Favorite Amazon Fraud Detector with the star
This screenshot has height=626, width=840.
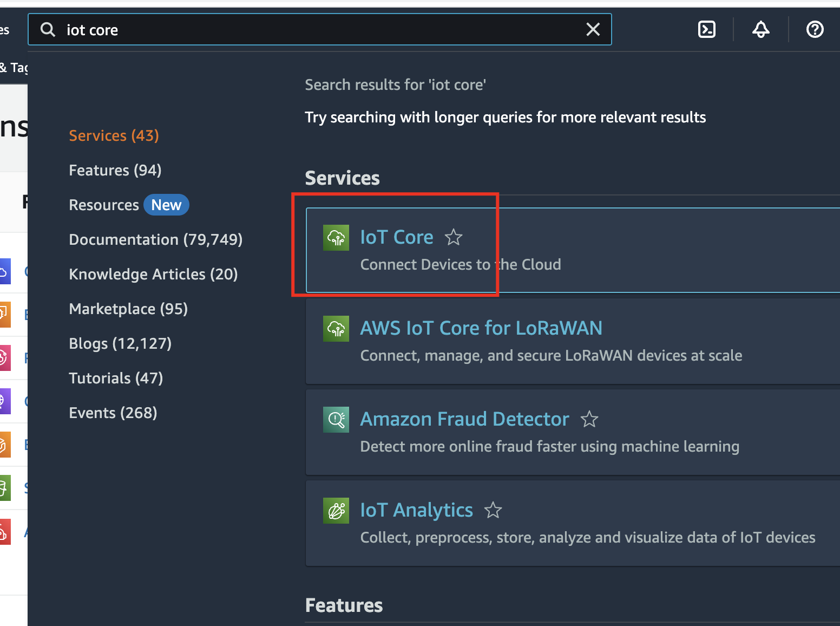589,419
